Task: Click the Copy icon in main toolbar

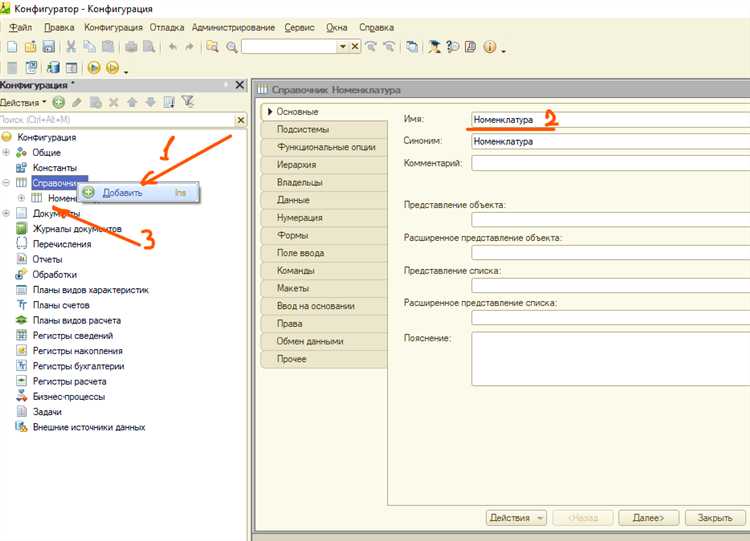Action: coord(89,46)
